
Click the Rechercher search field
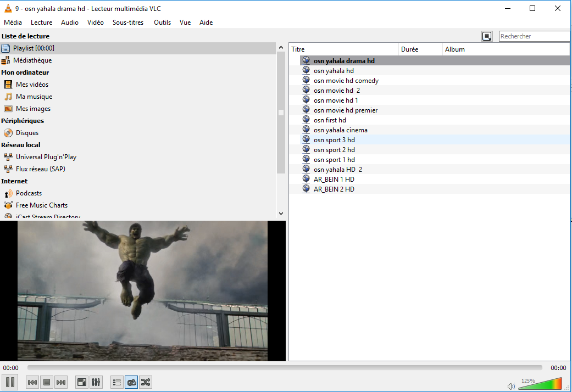pos(534,36)
